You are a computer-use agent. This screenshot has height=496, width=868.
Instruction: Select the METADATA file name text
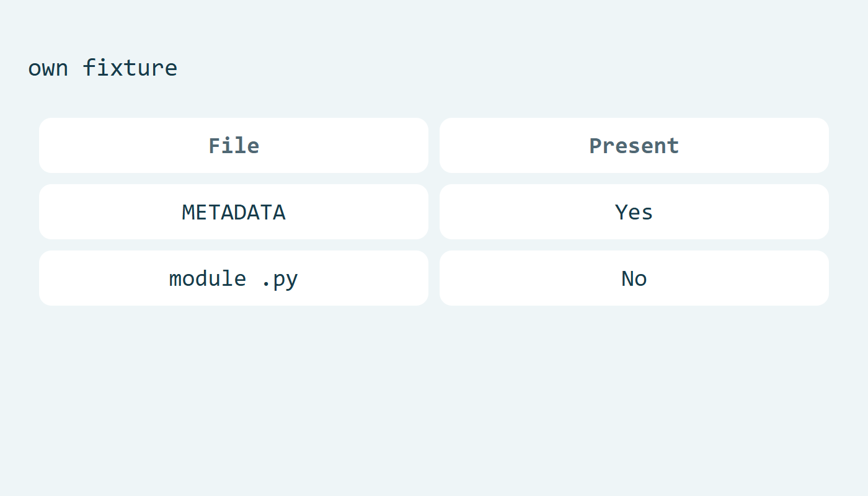point(234,212)
